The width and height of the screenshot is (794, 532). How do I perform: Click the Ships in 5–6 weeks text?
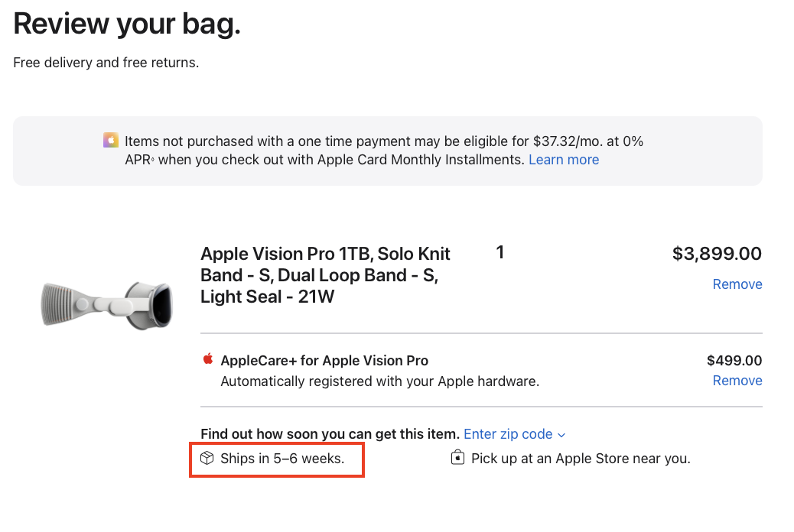pos(282,459)
